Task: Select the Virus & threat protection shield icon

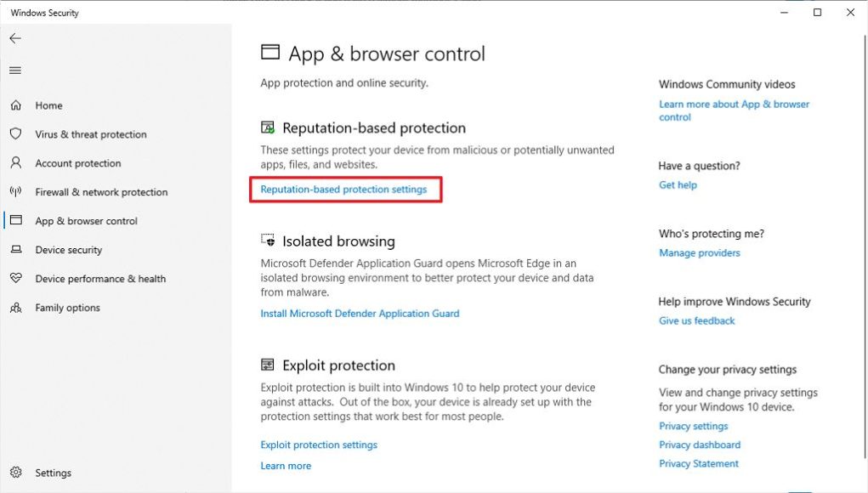Action: pos(14,134)
